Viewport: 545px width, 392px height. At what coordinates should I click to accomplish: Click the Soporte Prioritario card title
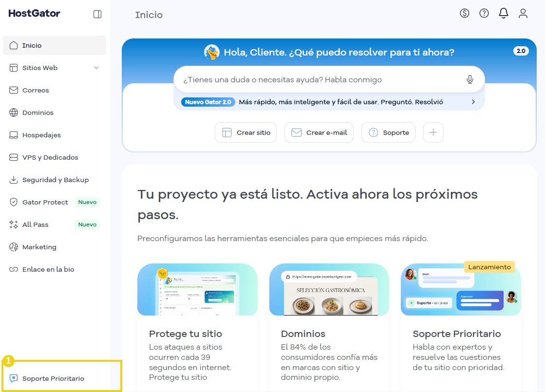[x=457, y=334]
